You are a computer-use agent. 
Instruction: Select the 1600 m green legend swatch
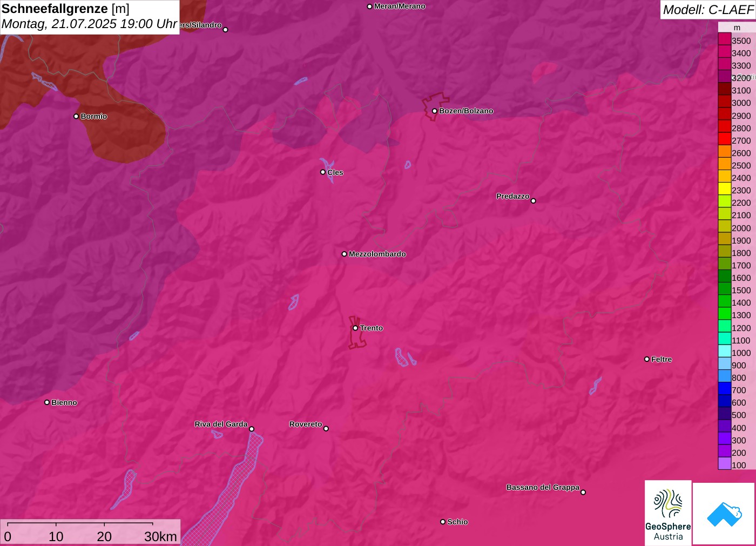click(725, 276)
